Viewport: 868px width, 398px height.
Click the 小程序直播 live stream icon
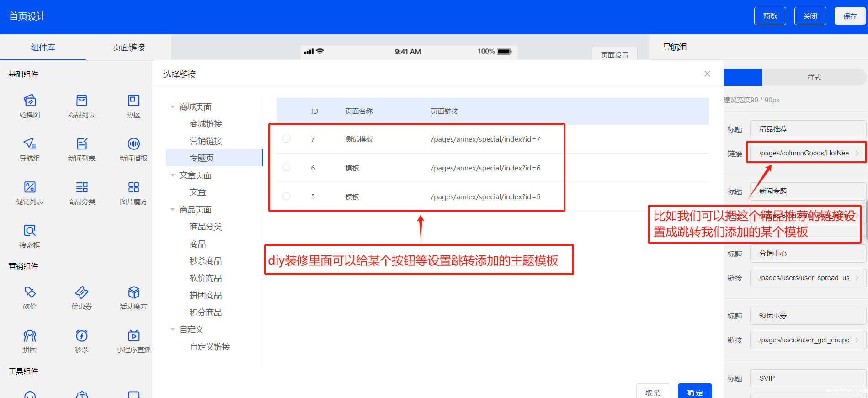click(133, 336)
